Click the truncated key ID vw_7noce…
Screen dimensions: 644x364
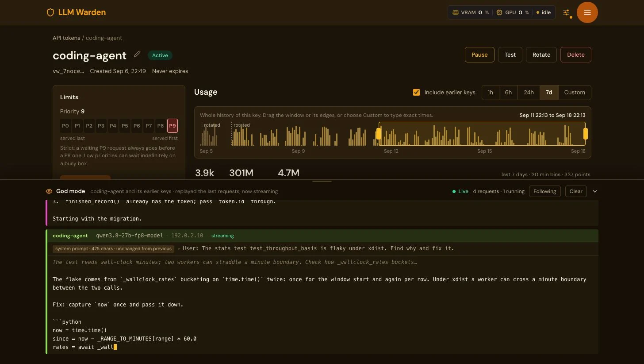[x=68, y=71]
